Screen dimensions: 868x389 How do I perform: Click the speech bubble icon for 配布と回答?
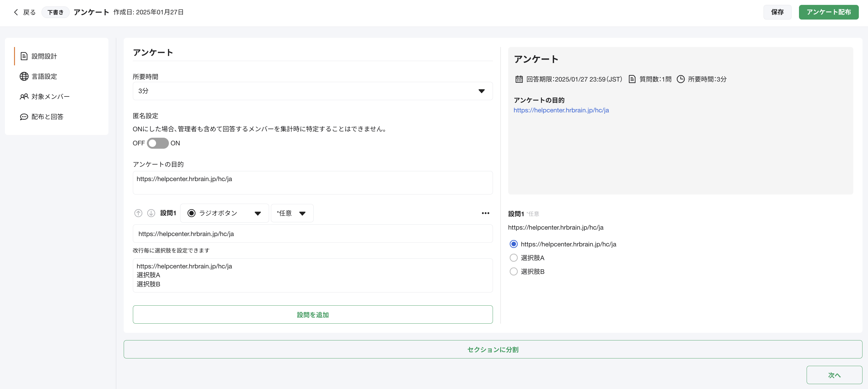(x=24, y=117)
